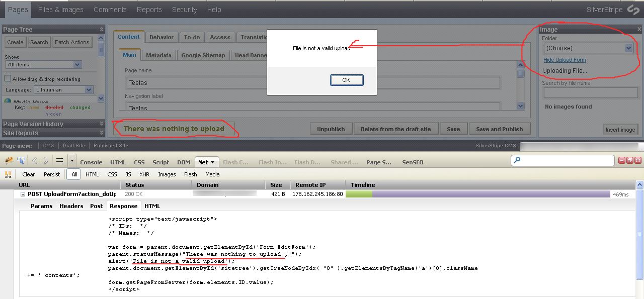
Task: Filter Net requests by JS
Action: pos(128,174)
